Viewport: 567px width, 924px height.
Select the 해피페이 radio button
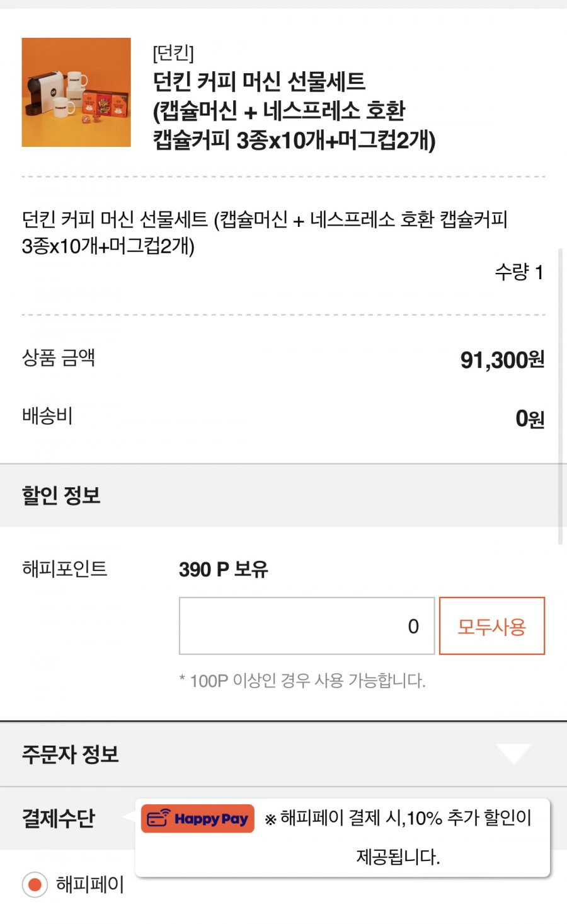point(35,884)
